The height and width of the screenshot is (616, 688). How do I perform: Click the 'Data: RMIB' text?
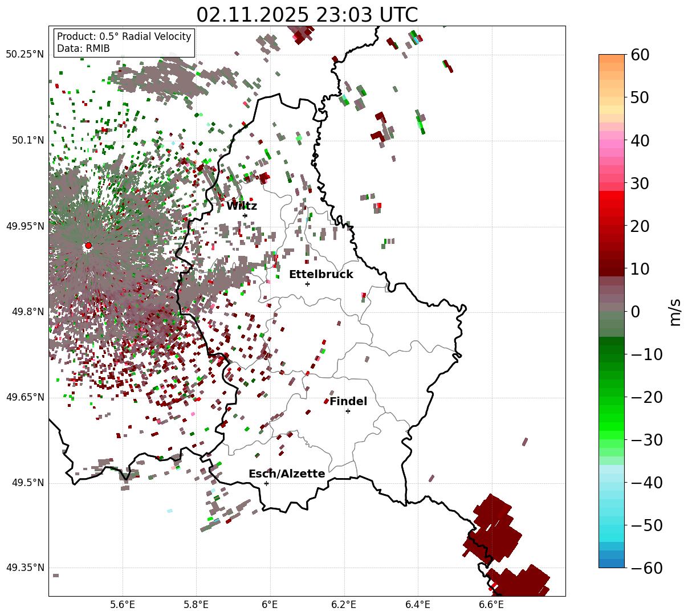pyautogui.click(x=83, y=48)
